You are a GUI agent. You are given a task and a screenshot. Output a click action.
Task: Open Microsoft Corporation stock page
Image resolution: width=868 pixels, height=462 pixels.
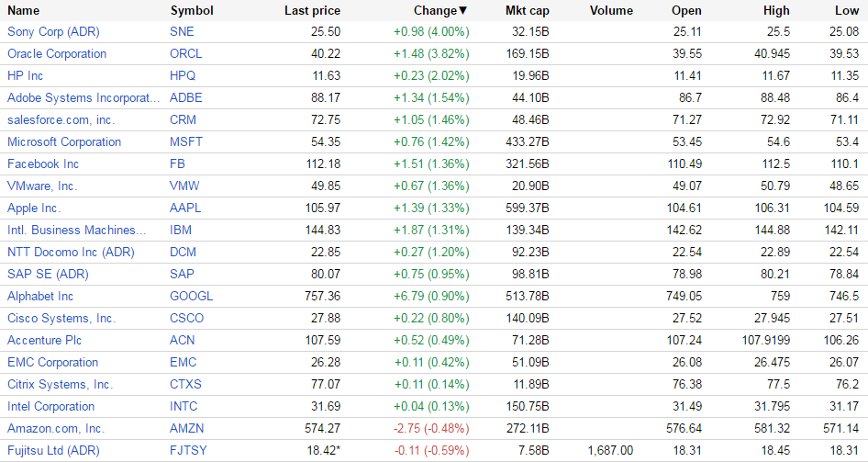[64, 141]
